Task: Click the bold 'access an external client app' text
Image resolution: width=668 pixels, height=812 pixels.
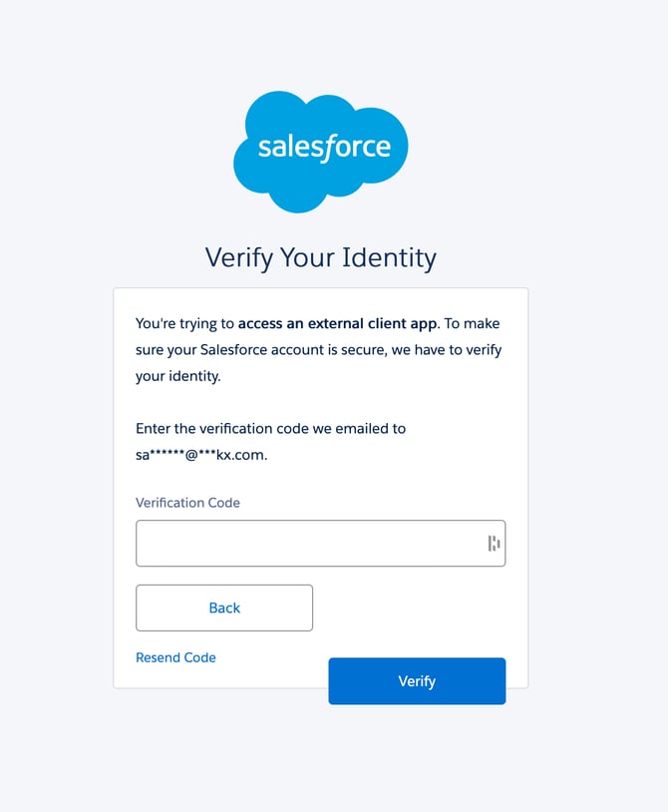Action: click(337, 323)
